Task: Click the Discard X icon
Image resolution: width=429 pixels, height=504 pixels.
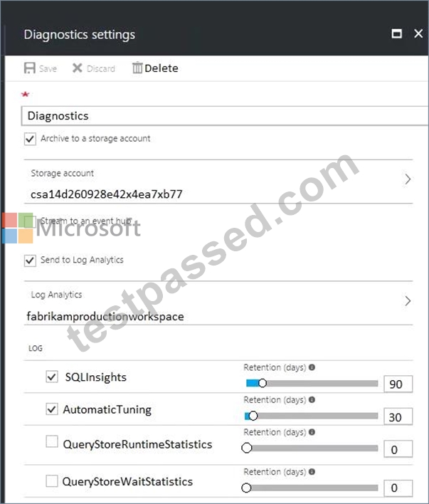Action: coord(78,68)
